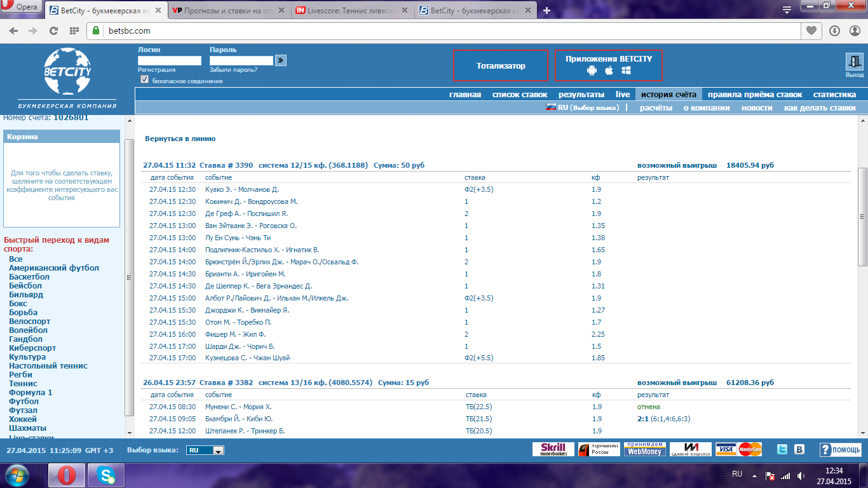Go back with the browser back arrow
This screenshot has width=868, height=488.
(14, 30)
